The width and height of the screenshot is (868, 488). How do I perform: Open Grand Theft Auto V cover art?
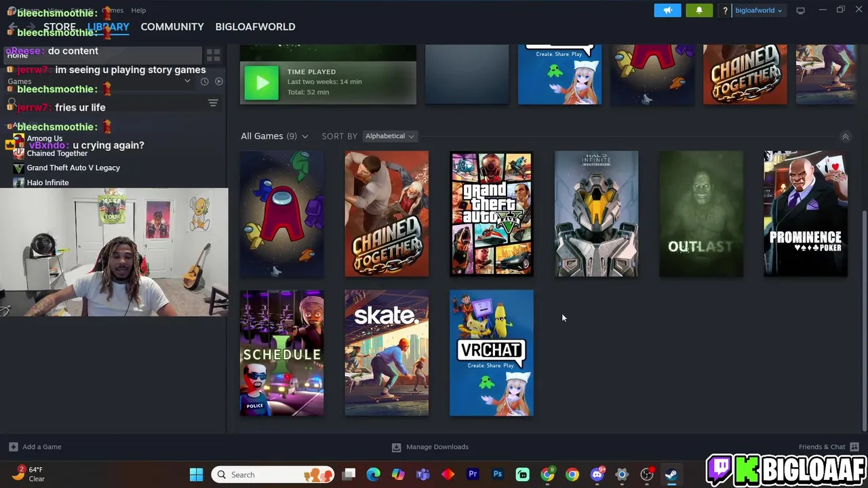pos(492,214)
